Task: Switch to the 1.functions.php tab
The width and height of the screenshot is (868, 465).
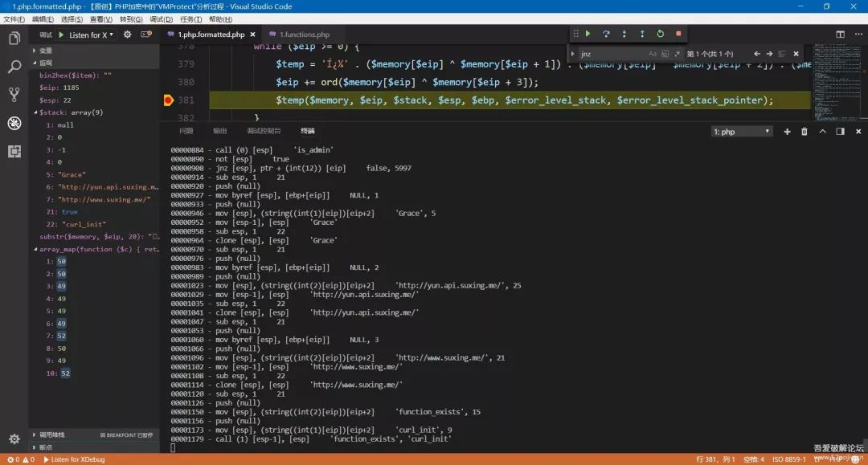Action: pos(305,35)
